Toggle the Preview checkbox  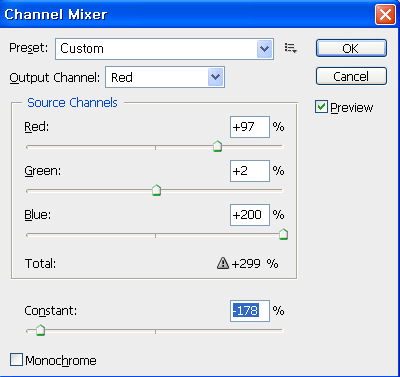pos(321,107)
